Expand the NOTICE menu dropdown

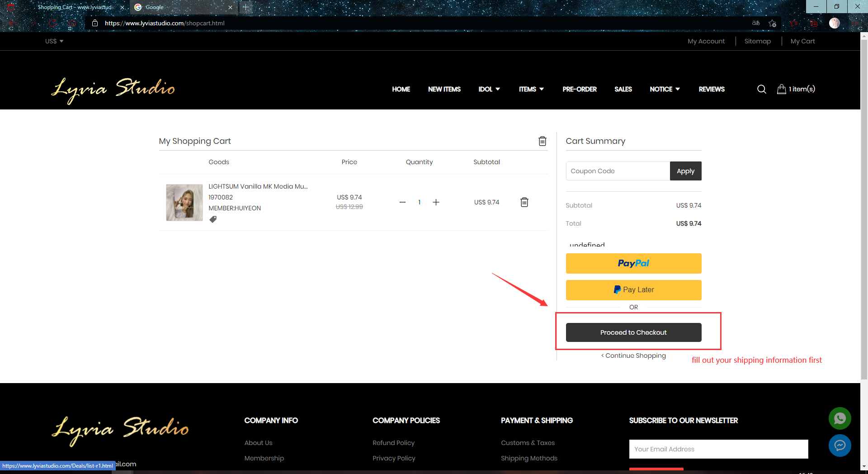(x=665, y=89)
